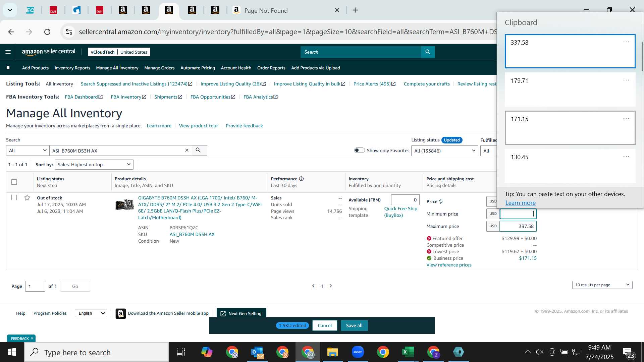Screen dimensions: 644x362
Task: Open File Explorer from the taskbar
Action: coord(333,352)
